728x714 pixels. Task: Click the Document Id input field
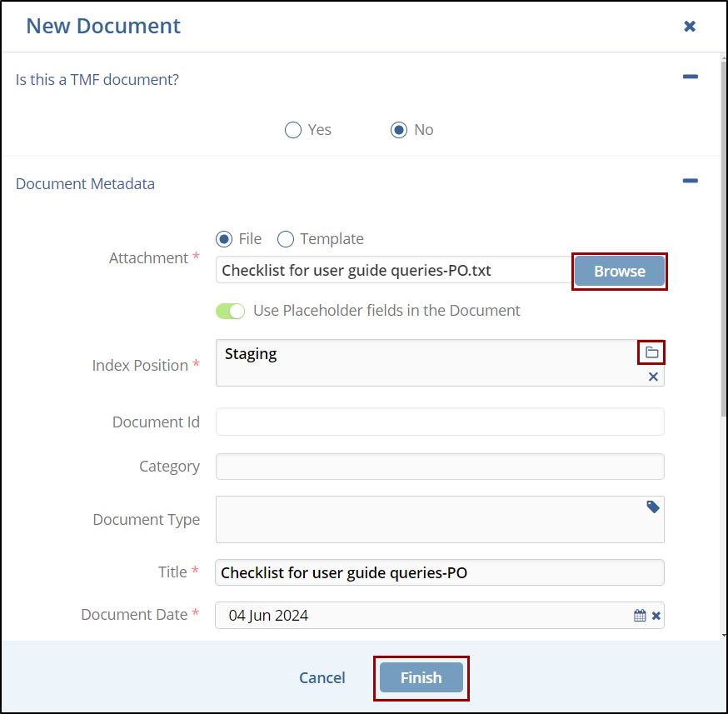pos(440,422)
